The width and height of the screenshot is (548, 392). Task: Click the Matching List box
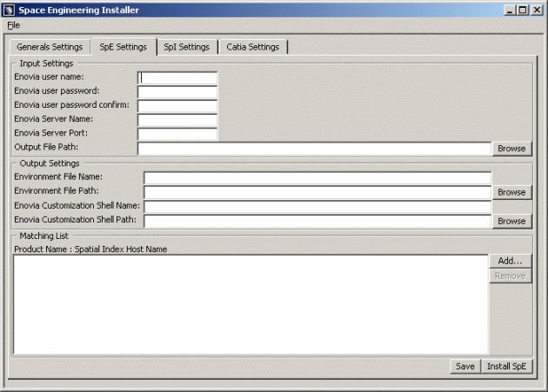[x=251, y=305]
